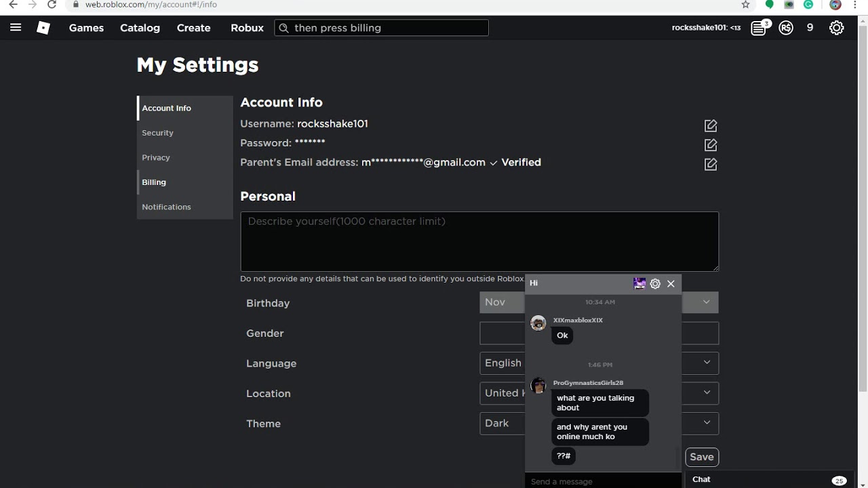
Task: Click the 'what are you talking about' message
Action: click(x=600, y=403)
